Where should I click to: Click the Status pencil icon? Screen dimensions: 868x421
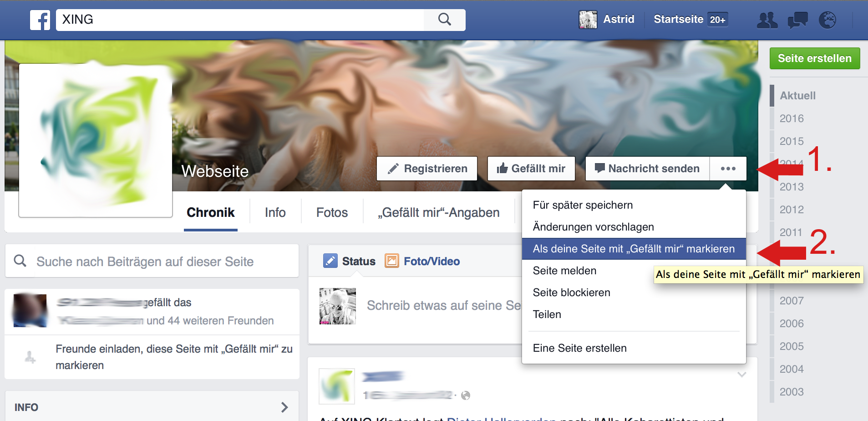tap(330, 261)
